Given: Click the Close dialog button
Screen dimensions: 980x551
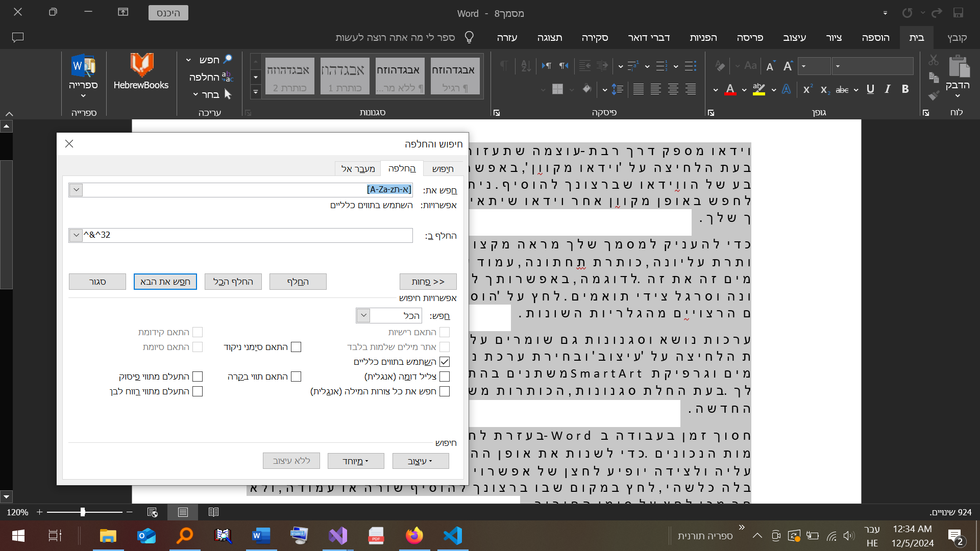Looking at the screenshot, I should click(97, 282).
